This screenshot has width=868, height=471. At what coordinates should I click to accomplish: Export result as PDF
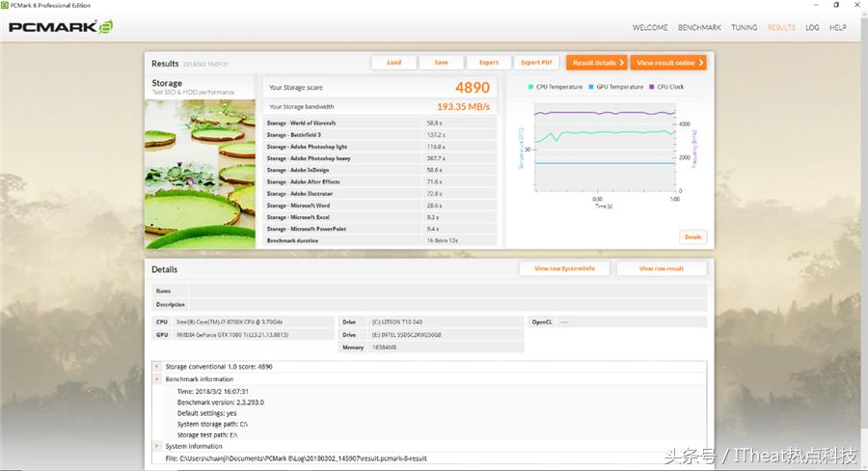tap(536, 63)
